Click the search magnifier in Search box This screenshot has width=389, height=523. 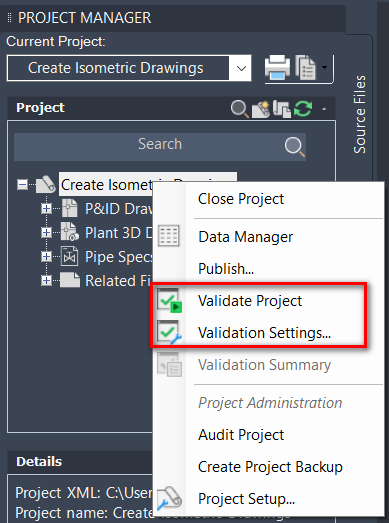(295, 146)
